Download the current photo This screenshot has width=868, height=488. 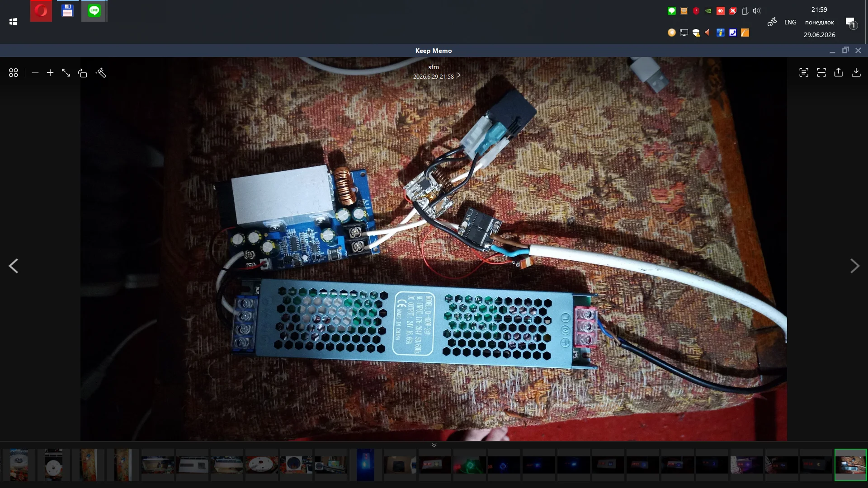coord(856,72)
